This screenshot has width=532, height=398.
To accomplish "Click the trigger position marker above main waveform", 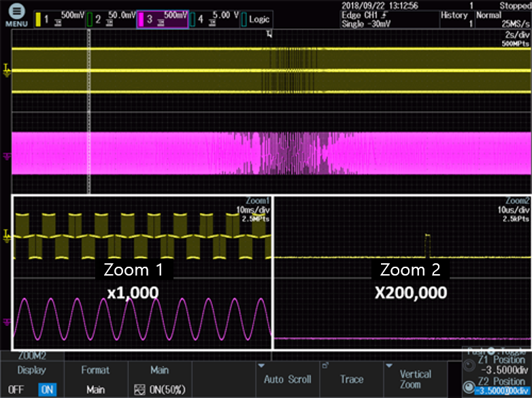I will pyautogui.click(x=269, y=34).
